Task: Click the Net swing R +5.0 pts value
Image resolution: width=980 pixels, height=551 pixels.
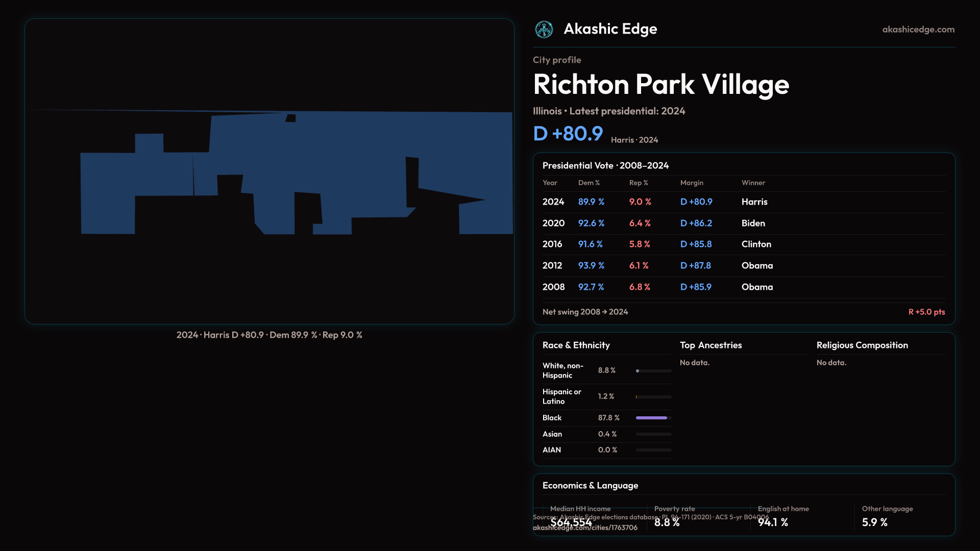Action: click(x=926, y=312)
